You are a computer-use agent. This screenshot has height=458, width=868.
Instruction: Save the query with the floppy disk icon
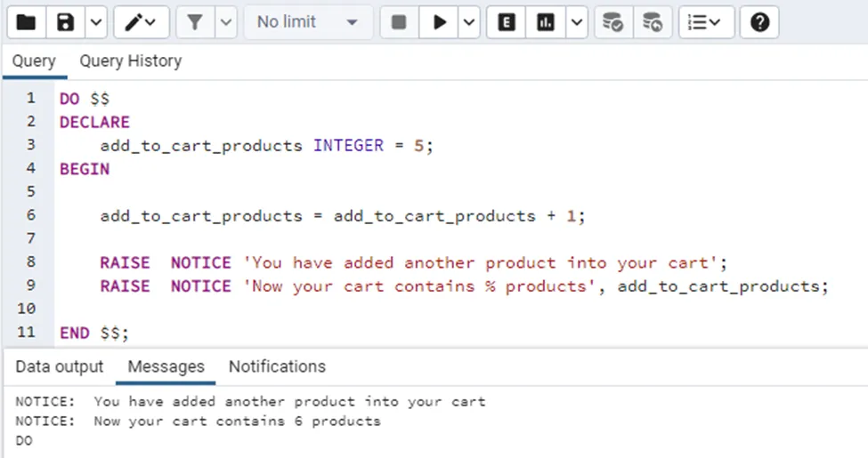(66, 22)
